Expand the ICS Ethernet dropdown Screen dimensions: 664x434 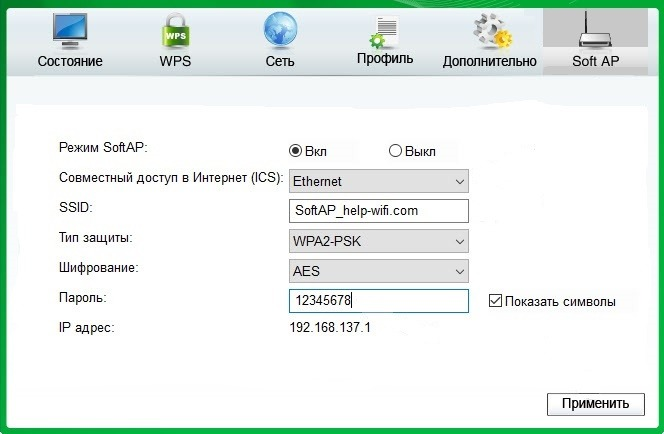click(x=379, y=181)
